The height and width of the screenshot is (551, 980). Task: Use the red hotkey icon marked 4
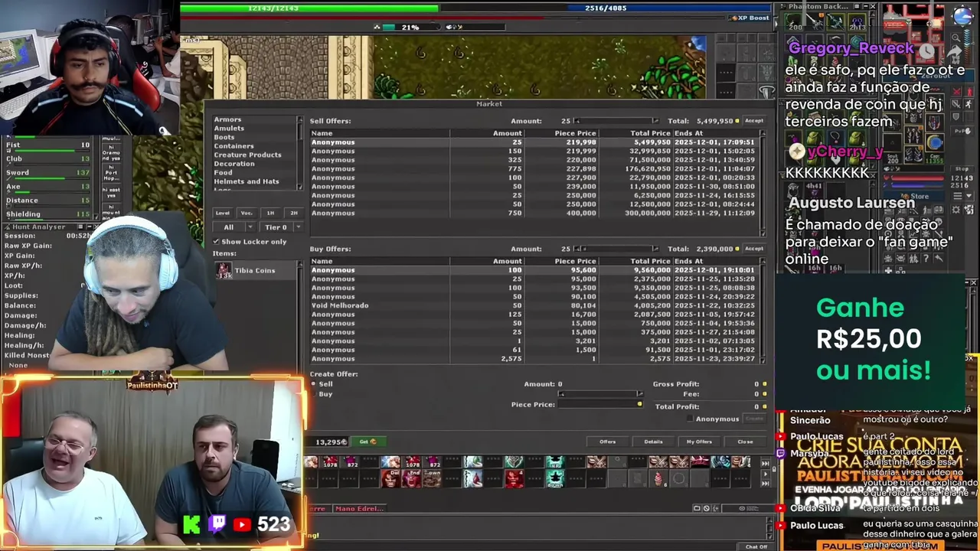click(x=514, y=478)
